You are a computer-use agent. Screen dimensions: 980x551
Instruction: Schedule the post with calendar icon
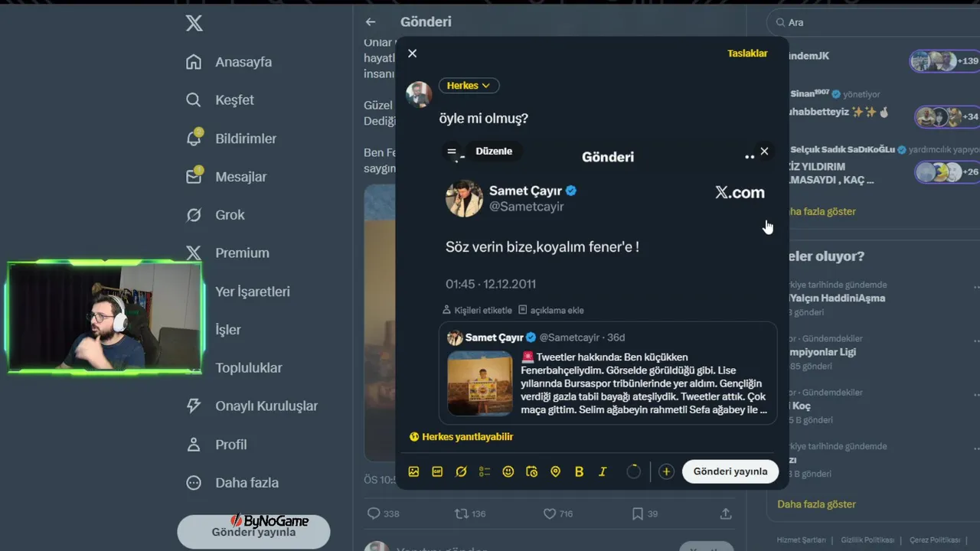(532, 472)
